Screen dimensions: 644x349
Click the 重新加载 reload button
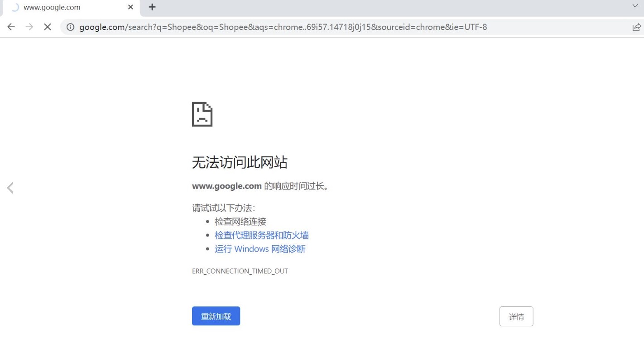coord(216,316)
